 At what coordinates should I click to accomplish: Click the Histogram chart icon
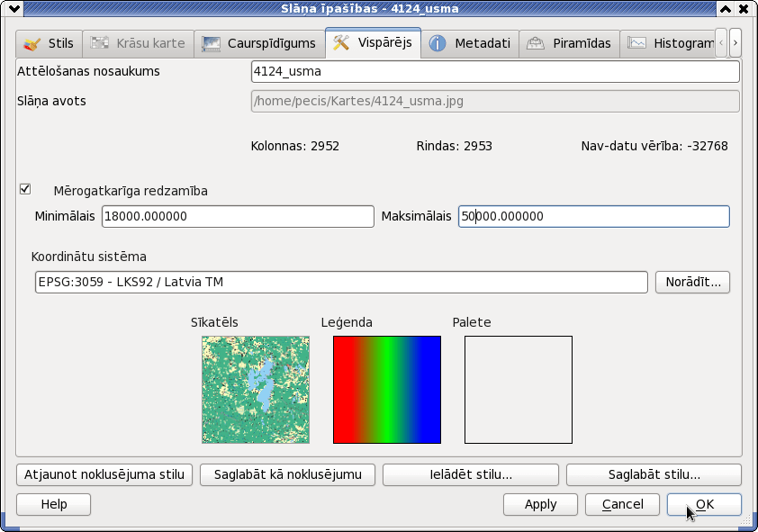[x=636, y=42]
